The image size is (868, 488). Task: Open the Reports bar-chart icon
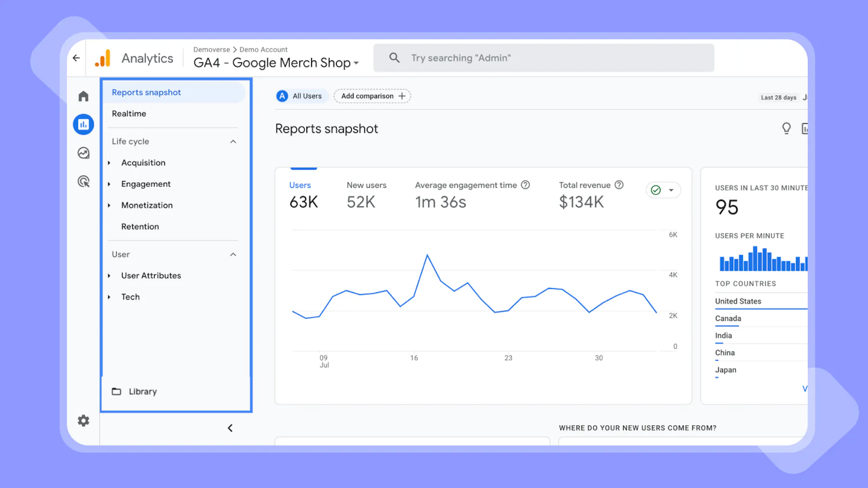(83, 124)
